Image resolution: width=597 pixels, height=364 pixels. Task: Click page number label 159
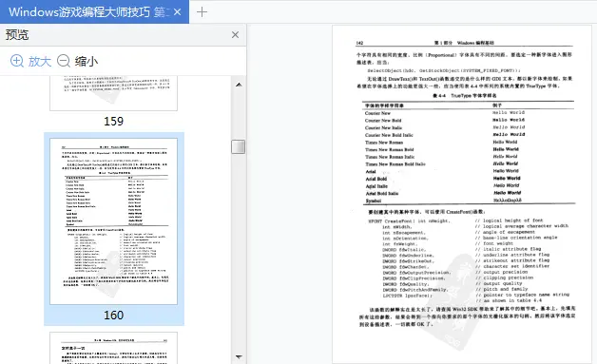point(113,121)
